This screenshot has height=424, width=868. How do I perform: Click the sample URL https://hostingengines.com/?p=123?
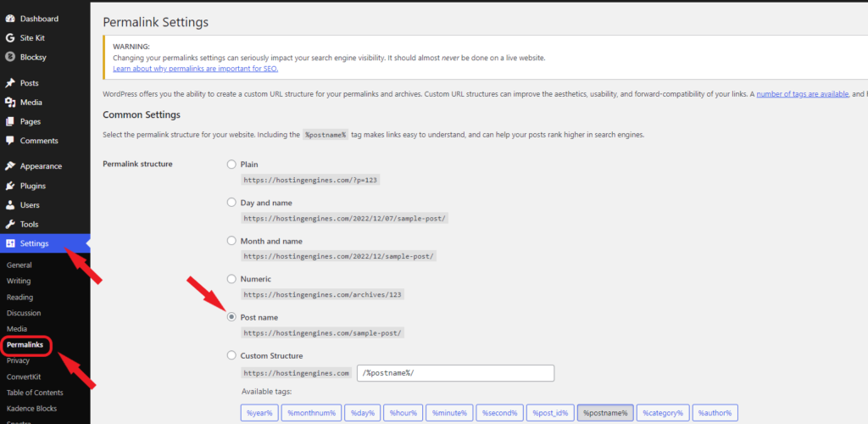coord(312,180)
